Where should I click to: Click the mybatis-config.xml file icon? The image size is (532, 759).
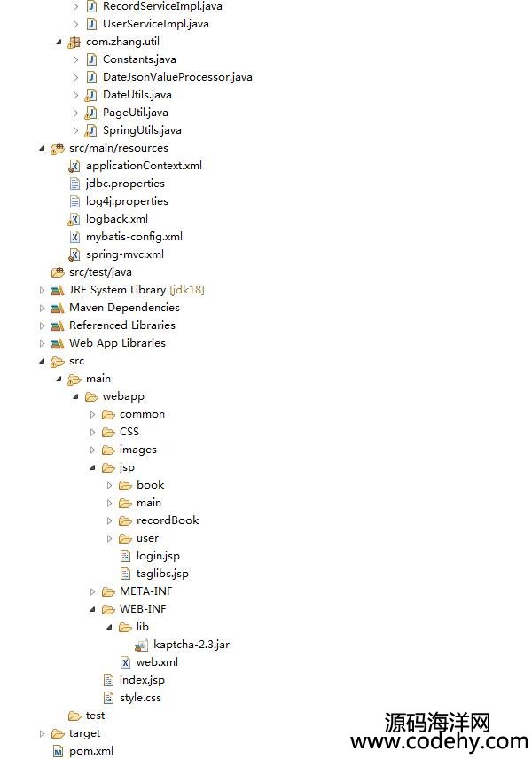pos(74,238)
